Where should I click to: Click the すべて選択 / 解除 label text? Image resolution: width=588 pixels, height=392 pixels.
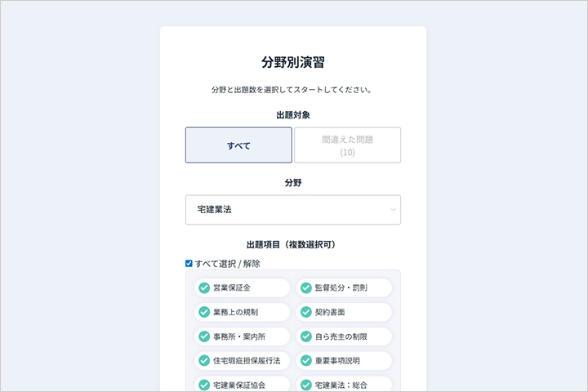tap(228, 263)
